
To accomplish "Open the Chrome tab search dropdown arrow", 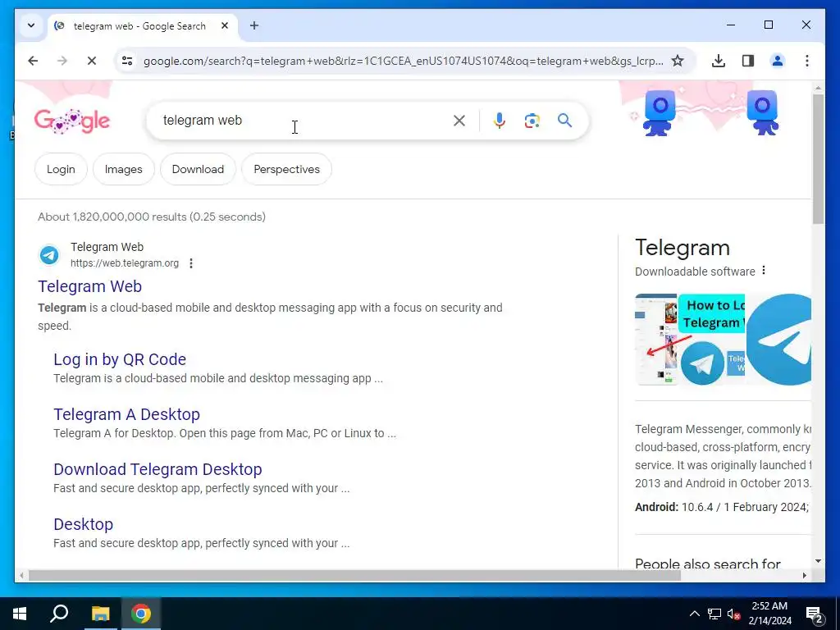I will pyautogui.click(x=31, y=25).
